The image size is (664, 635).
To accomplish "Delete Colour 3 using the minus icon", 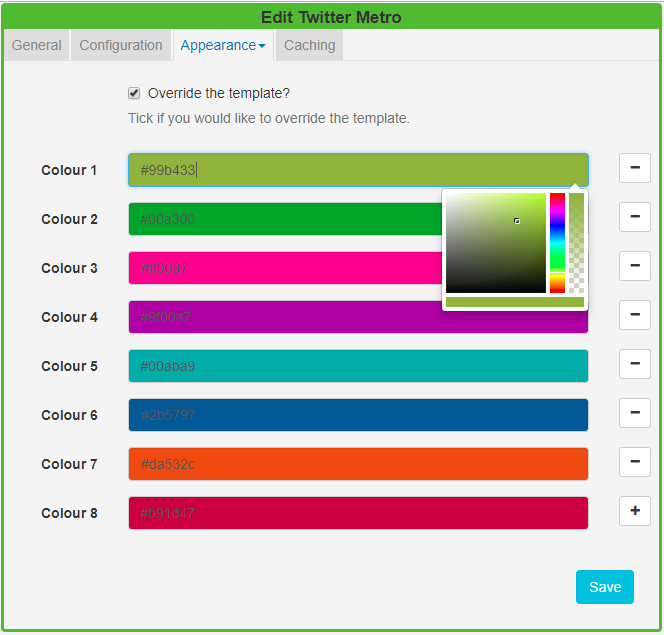I will coord(634,266).
